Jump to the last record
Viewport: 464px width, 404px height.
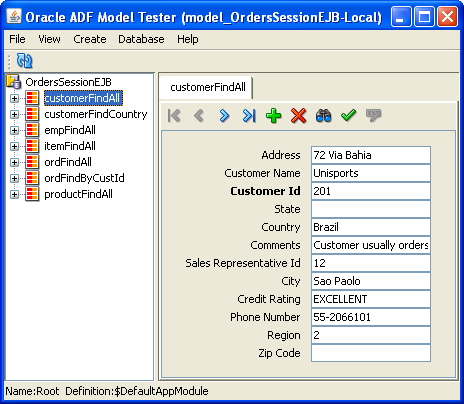(x=249, y=116)
